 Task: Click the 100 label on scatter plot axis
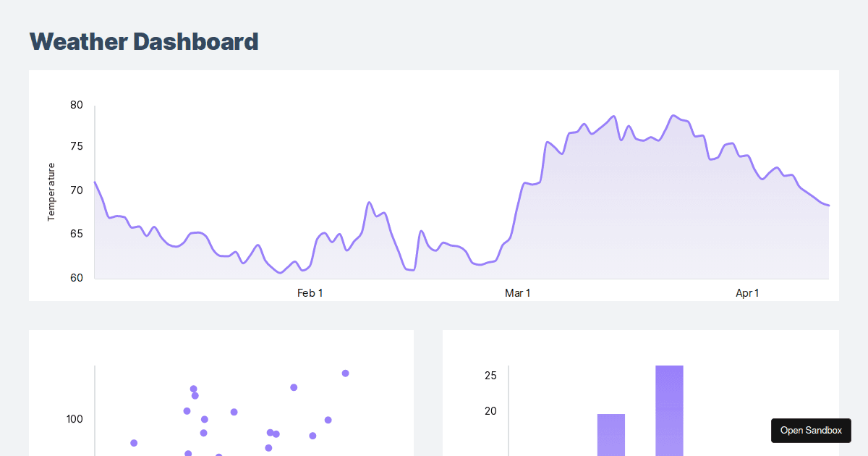[x=75, y=419]
